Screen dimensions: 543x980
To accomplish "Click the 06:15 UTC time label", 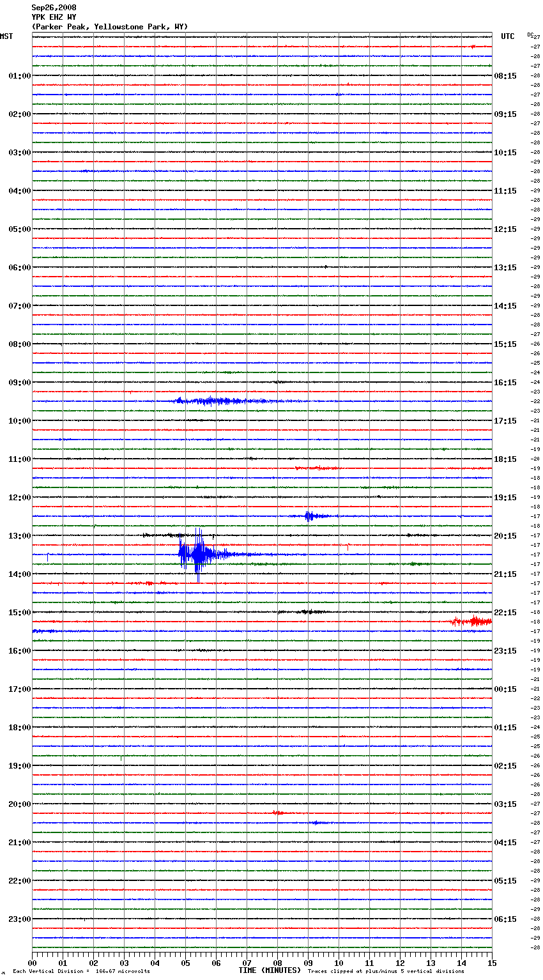I will tap(505, 919).
